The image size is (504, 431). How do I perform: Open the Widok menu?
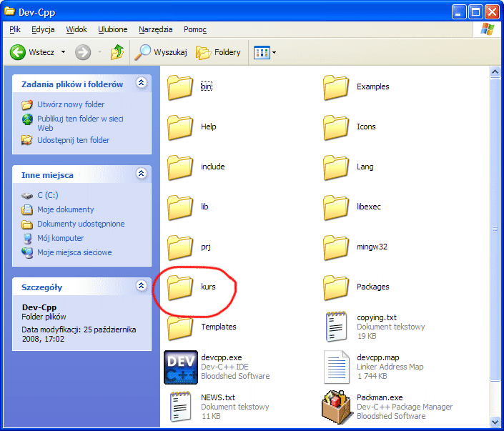pos(76,29)
